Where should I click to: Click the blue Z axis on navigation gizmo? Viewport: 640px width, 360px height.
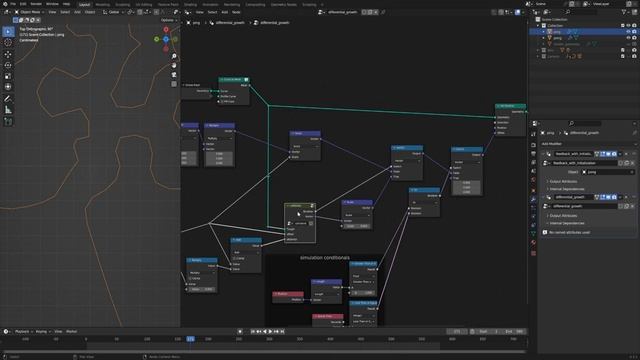click(x=166, y=39)
